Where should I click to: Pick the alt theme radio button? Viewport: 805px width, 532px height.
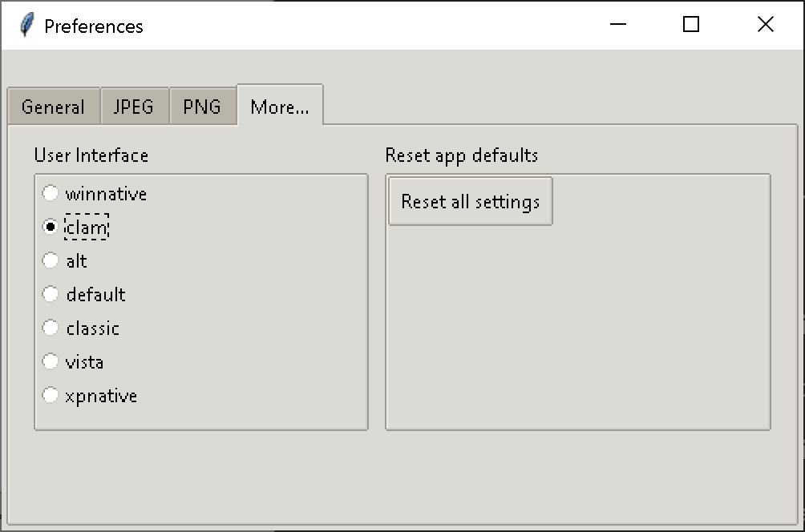pyautogui.click(x=51, y=261)
